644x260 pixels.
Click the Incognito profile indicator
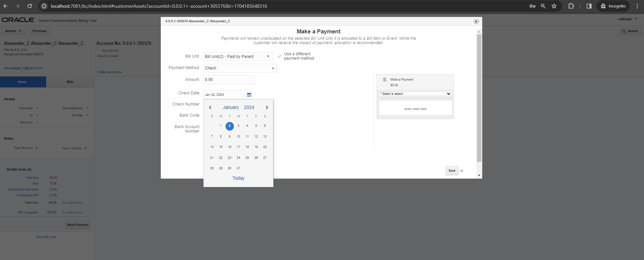click(613, 6)
